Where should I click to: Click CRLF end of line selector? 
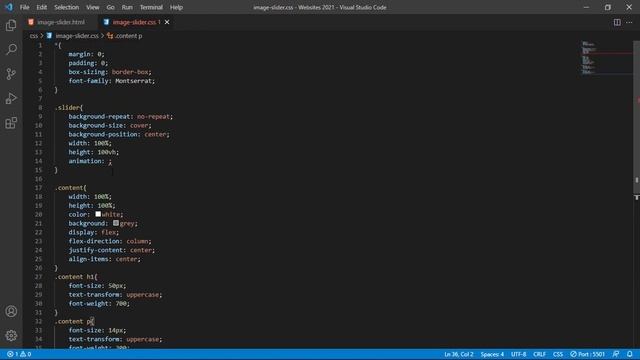pyautogui.click(x=539, y=354)
